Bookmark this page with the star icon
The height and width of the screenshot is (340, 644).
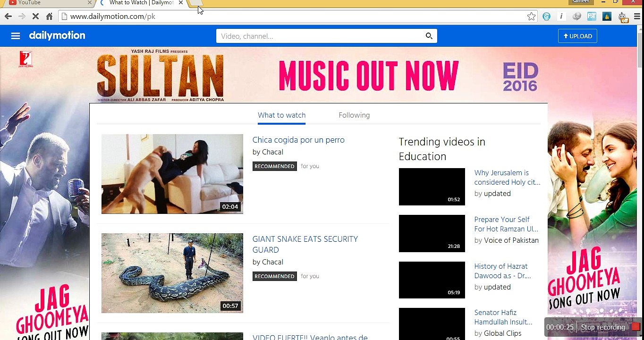[532, 17]
